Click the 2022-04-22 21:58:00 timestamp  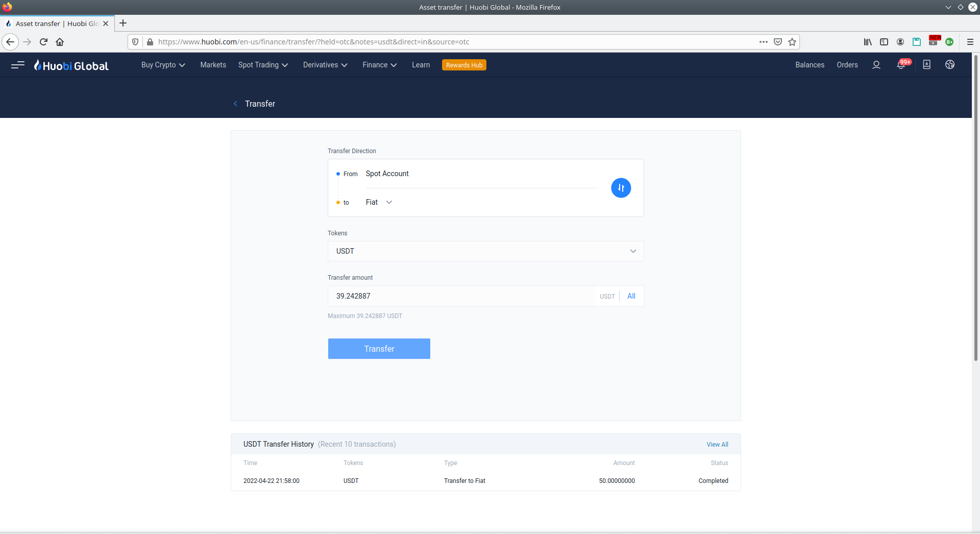pyautogui.click(x=272, y=481)
